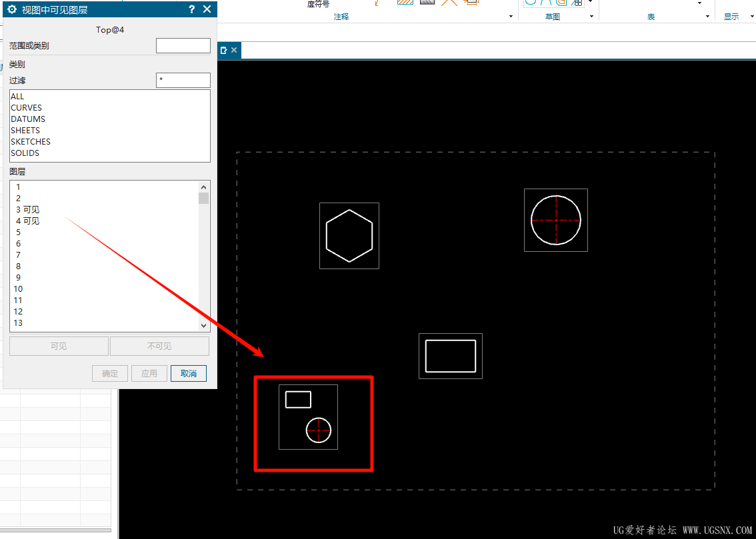The image size is (756, 539).
Task: Expand the 草图 ribbon group arrow
Action: 591,17
